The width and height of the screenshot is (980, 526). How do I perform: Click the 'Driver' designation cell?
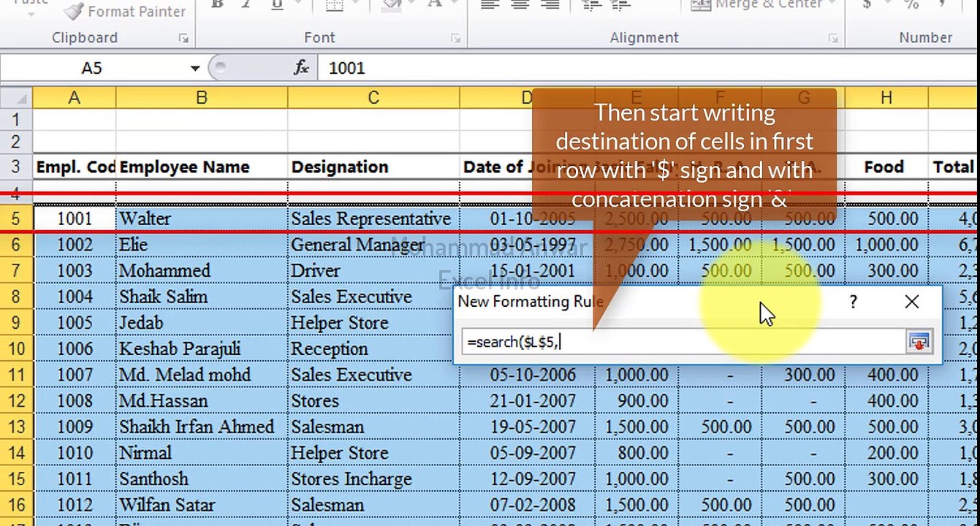tap(373, 270)
